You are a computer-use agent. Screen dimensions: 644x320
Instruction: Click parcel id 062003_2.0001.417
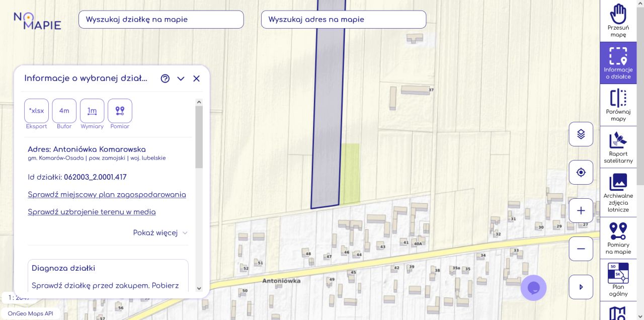click(95, 177)
